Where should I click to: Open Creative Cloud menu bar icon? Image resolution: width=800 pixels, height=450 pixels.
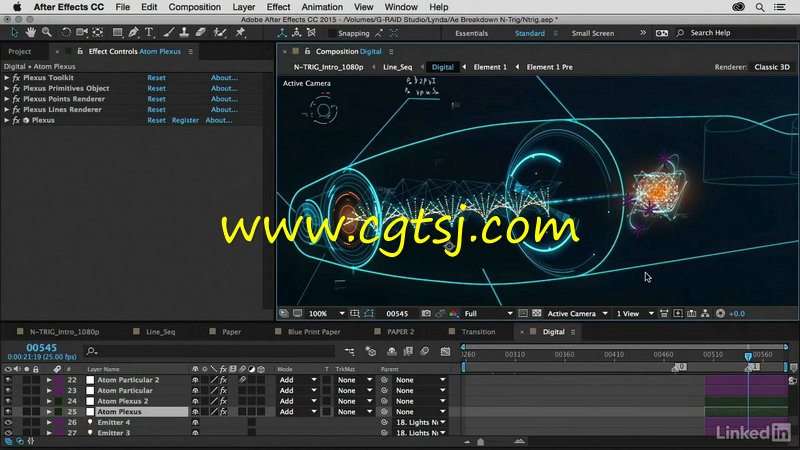pyautogui.click(x=738, y=7)
